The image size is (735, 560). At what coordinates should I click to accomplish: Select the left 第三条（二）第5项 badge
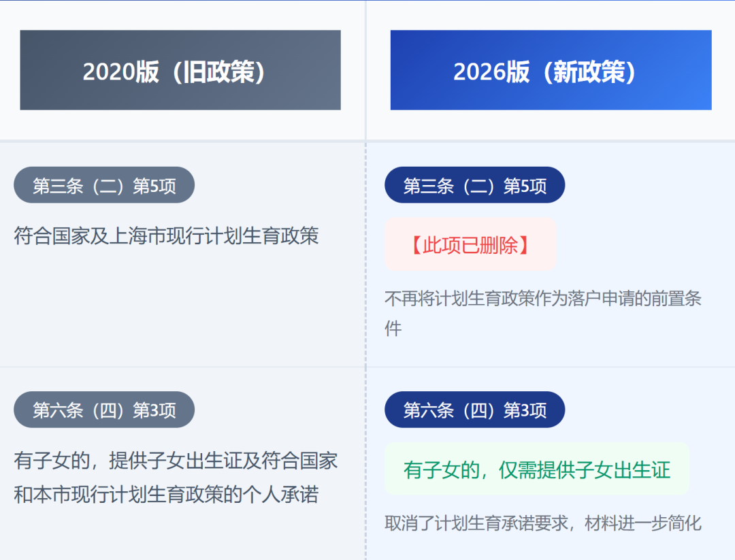point(103,184)
